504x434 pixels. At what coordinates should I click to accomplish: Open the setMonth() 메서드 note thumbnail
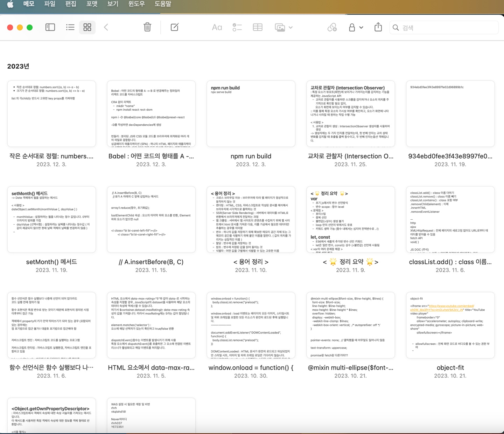51,220
